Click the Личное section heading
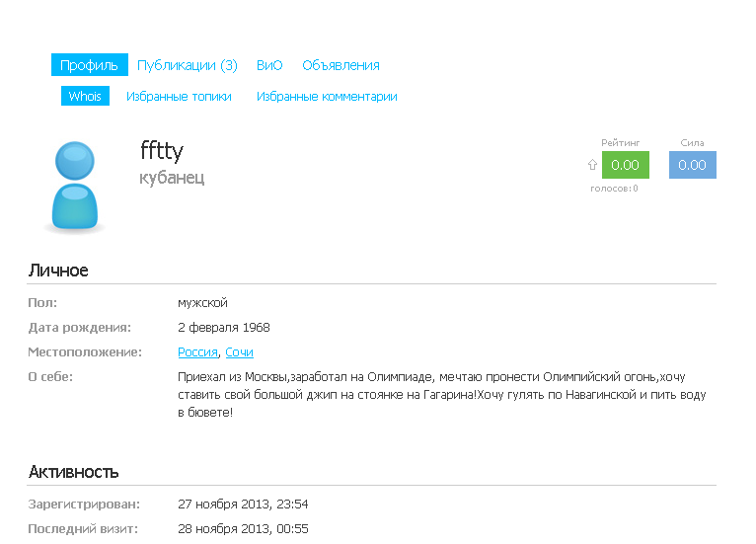 click(x=58, y=271)
